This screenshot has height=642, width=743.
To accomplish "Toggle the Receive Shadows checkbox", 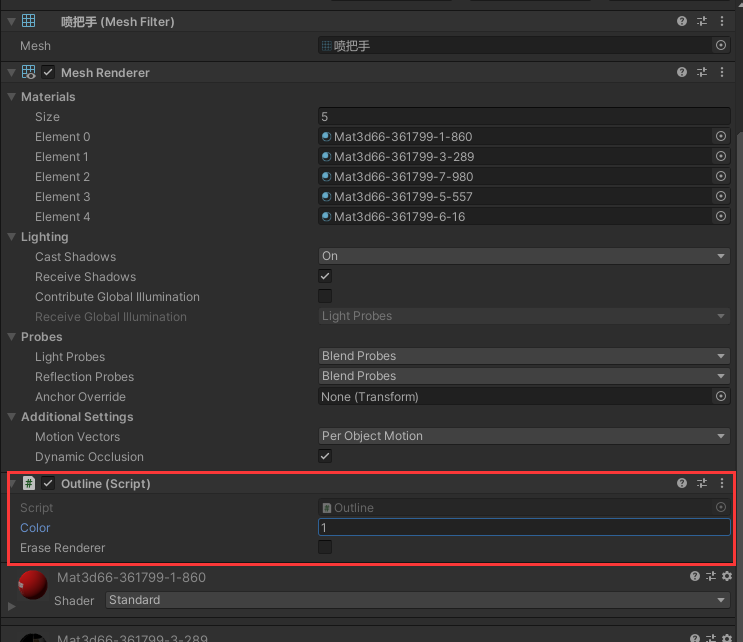I will [325, 276].
